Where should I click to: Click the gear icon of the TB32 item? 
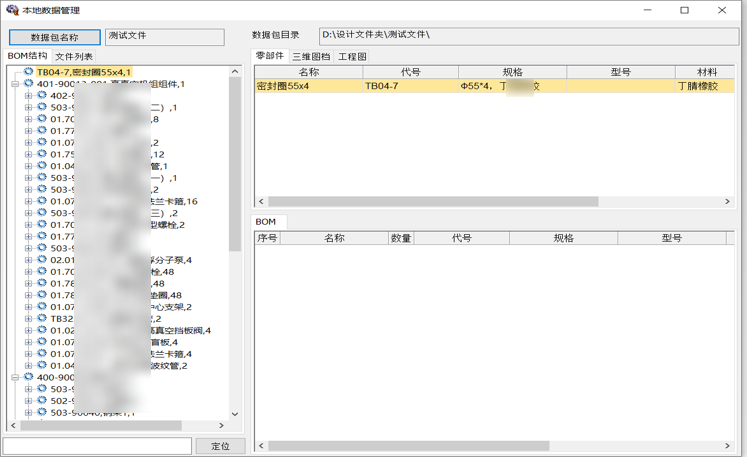point(42,319)
